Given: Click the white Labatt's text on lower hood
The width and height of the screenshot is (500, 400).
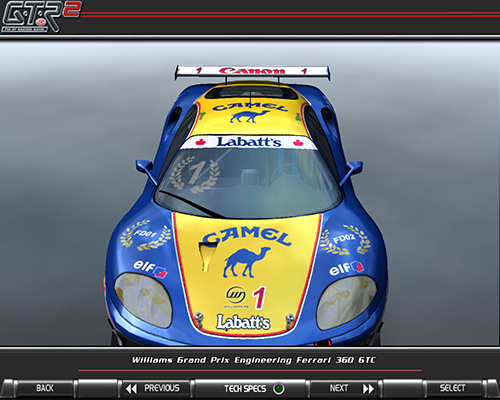Looking at the screenshot, I should 243,322.
